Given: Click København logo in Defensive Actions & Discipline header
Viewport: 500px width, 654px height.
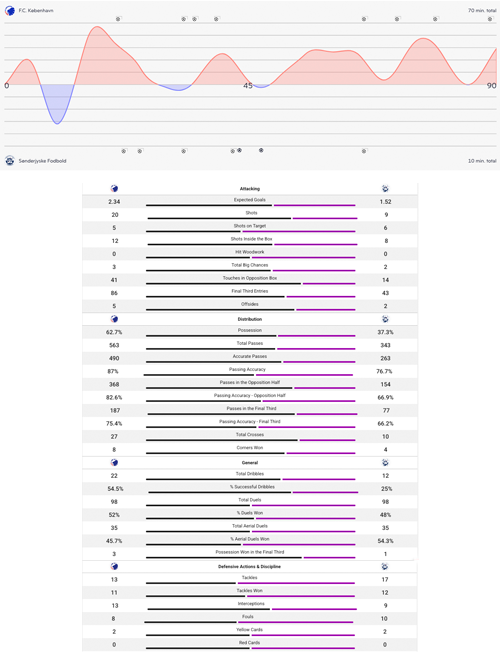Looking at the screenshot, I should [x=114, y=566].
